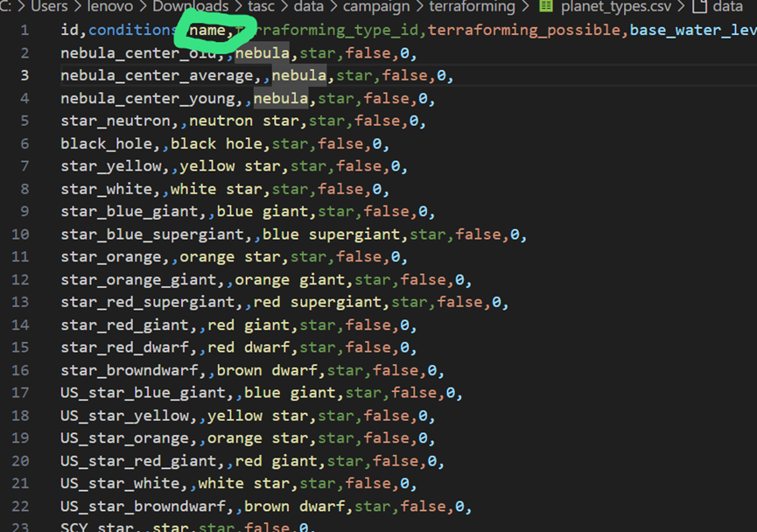The width and height of the screenshot is (757, 532).
Task: Select line number 12 in the gutter
Action: tap(20, 280)
